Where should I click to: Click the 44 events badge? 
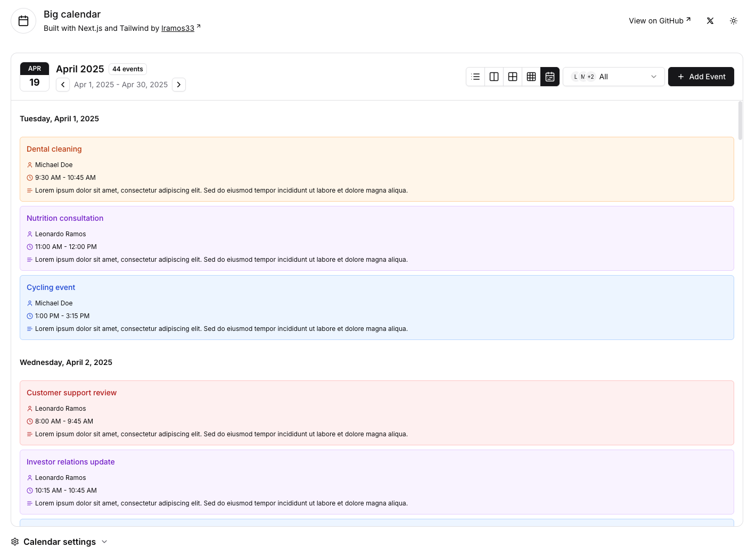coord(128,69)
